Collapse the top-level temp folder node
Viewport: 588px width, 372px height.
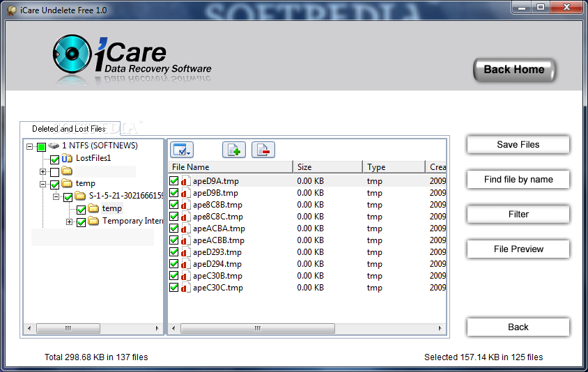[x=42, y=184]
